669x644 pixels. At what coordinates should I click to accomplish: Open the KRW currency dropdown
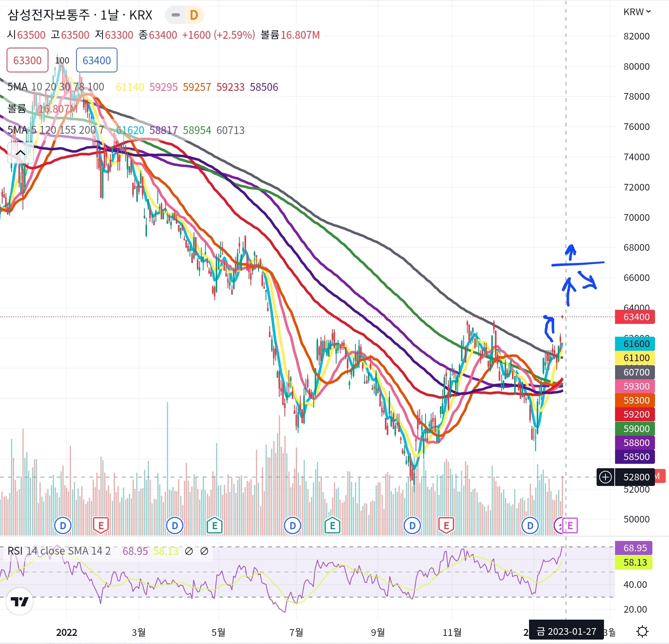click(x=637, y=12)
